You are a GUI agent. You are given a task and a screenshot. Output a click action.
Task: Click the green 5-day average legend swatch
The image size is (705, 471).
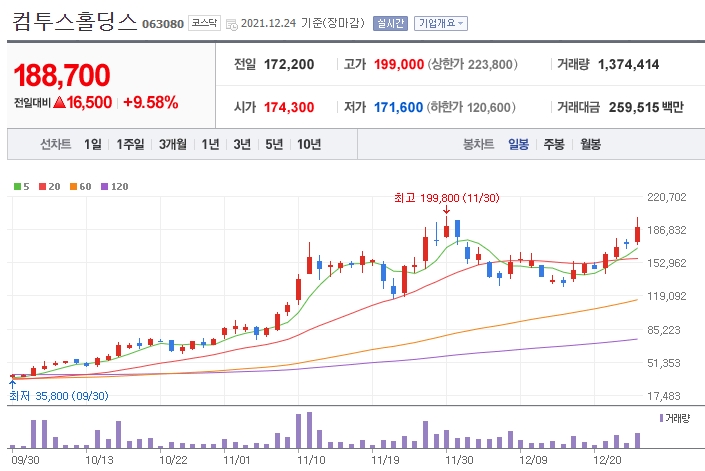pos(17,187)
